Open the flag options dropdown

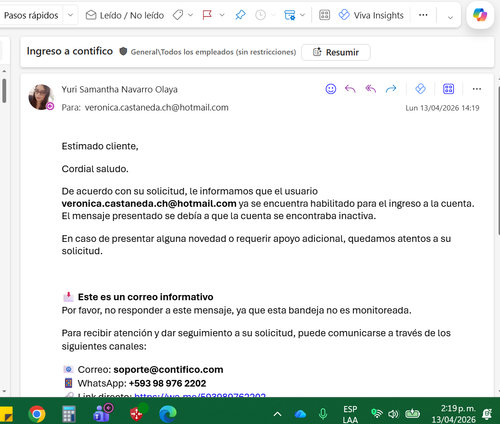pyautogui.click(x=222, y=15)
